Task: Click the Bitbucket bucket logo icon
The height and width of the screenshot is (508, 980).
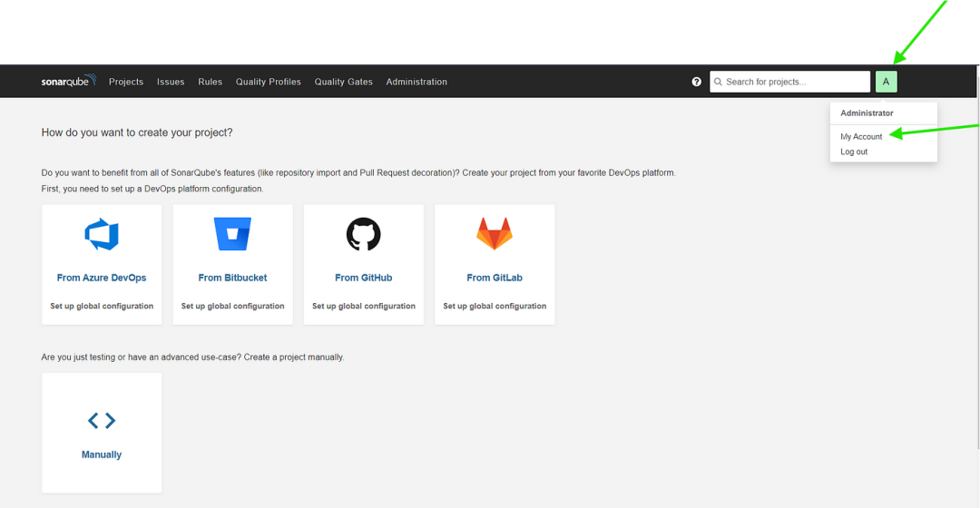Action: tap(232, 234)
